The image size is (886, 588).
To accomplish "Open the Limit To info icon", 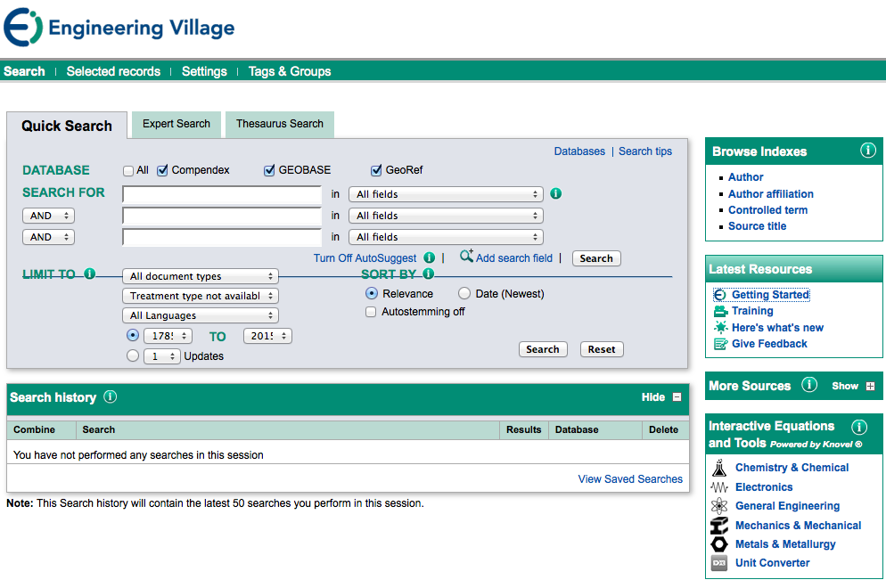I will pyautogui.click(x=89, y=274).
